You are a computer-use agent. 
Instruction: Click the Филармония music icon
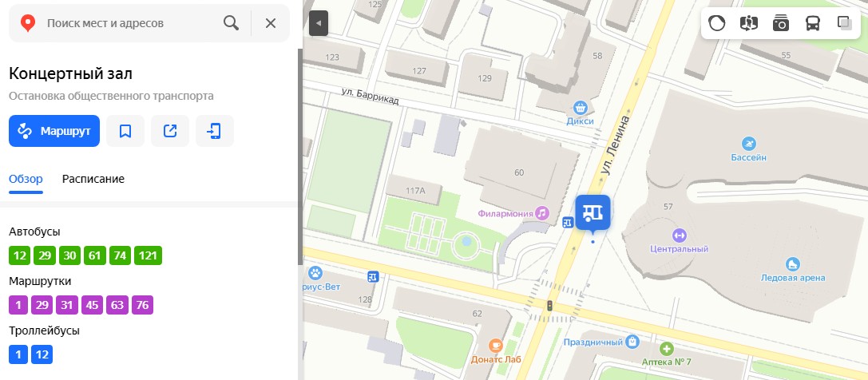point(542,213)
